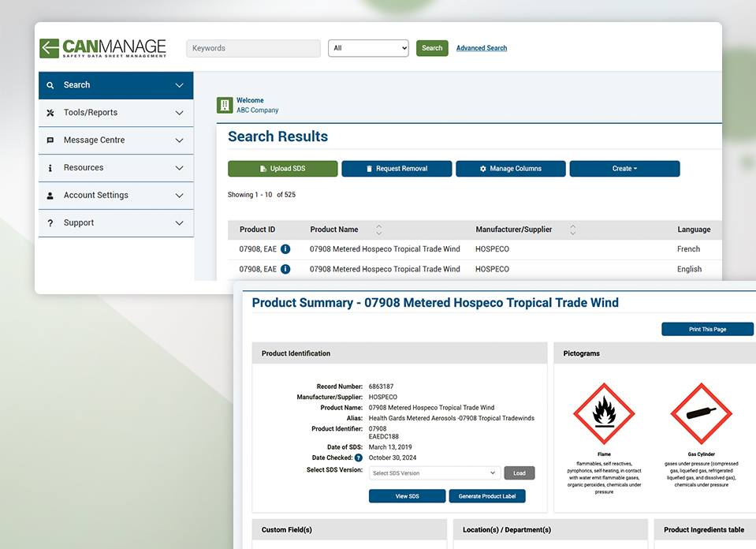Screen dimensions: 756x549
Task: Open the Create dropdown button
Action: click(625, 169)
